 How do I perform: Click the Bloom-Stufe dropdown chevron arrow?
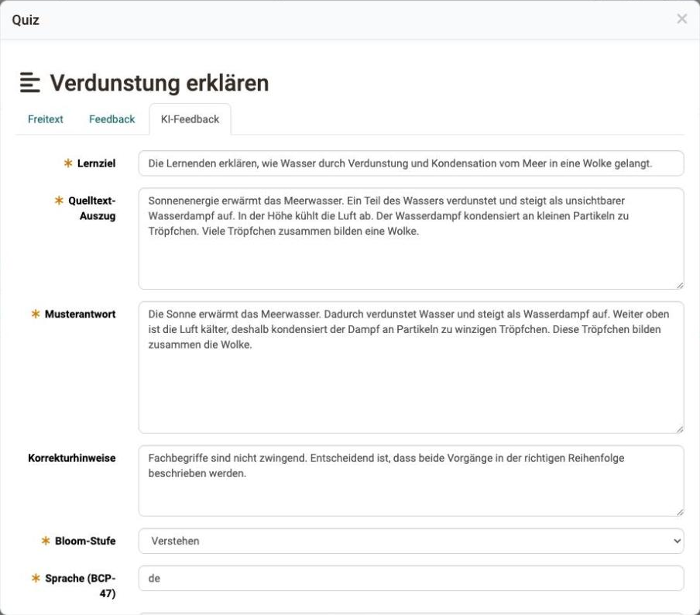[677, 541]
